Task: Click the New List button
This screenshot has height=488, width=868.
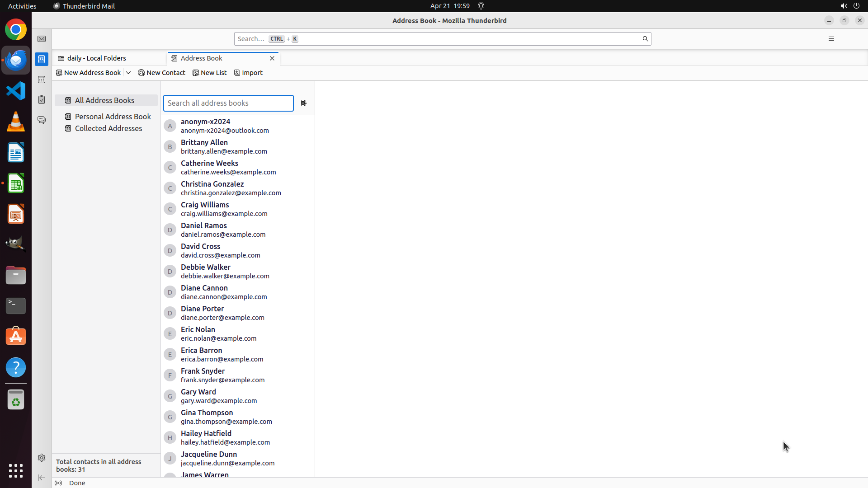Action: coord(210,73)
